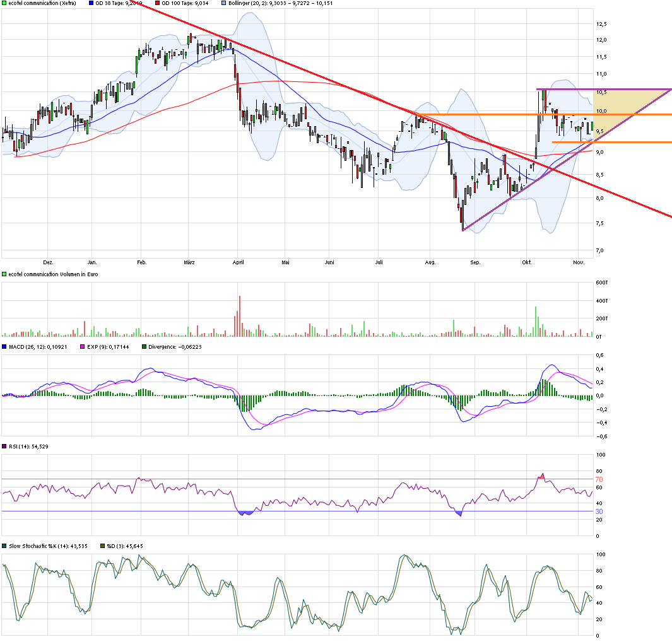Click the 'Feb.' month label on the time axis
This screenshot has width=672, height=642.
[142, 262]
